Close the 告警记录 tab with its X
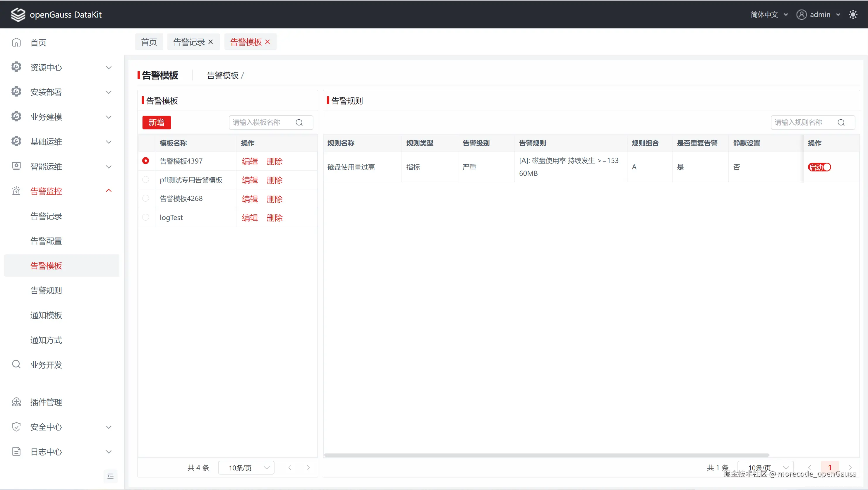The height and width of the screenshot is (490, 868). 211,42
